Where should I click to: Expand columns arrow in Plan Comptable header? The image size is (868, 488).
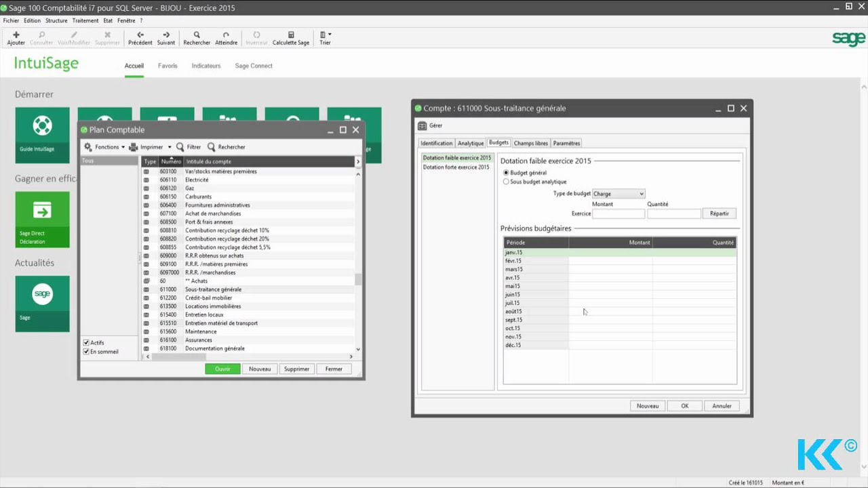358,161
